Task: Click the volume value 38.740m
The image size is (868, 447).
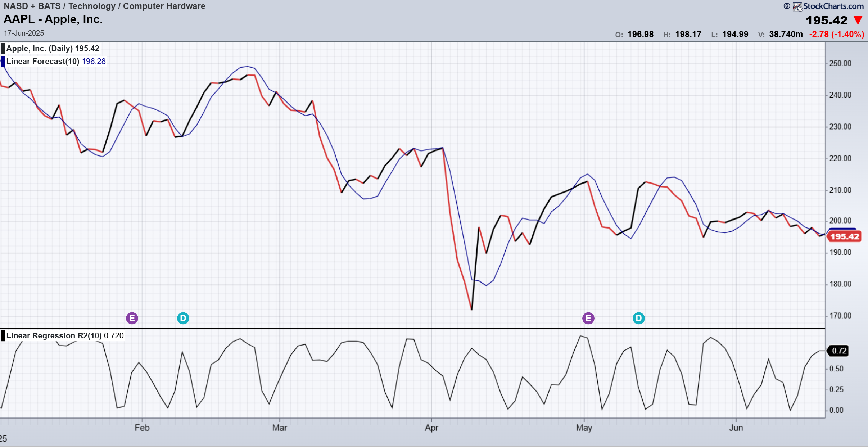Action: click(x=786, y=34)
